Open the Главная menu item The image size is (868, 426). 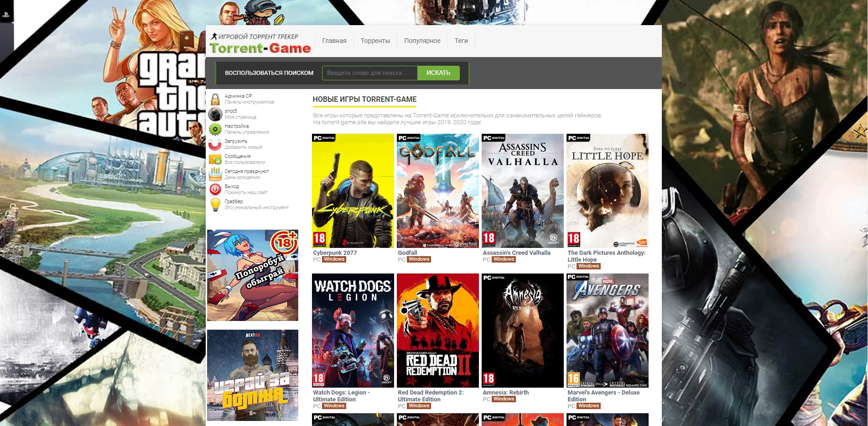pyautogui.click(x=334, y=41)
